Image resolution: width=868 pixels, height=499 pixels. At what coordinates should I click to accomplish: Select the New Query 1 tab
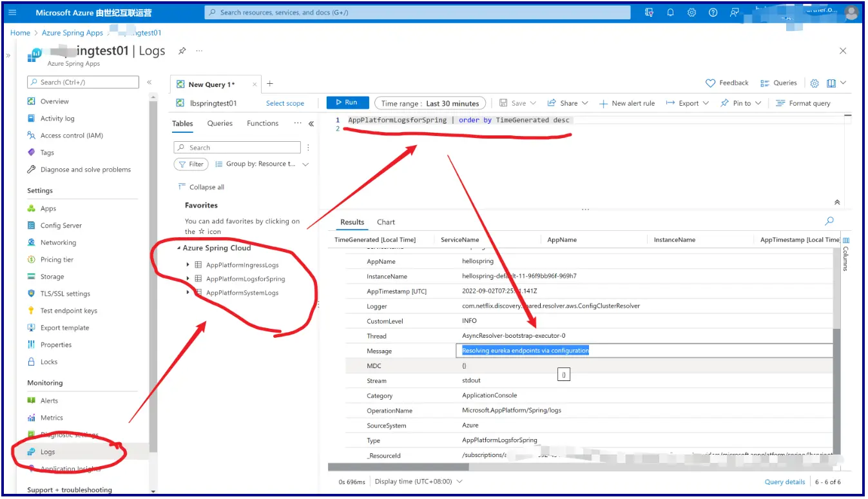click(211, 84)
